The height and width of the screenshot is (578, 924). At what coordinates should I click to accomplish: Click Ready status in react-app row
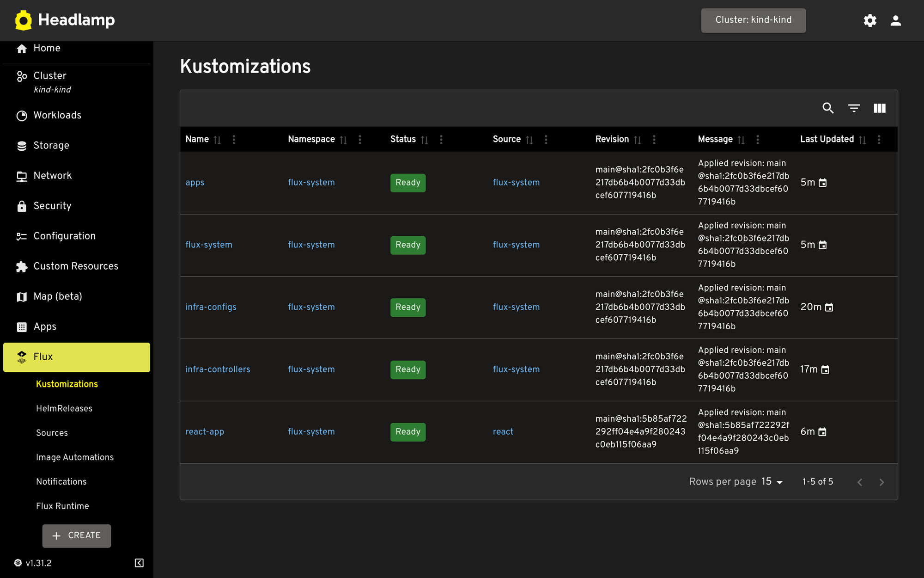(408, 432)
